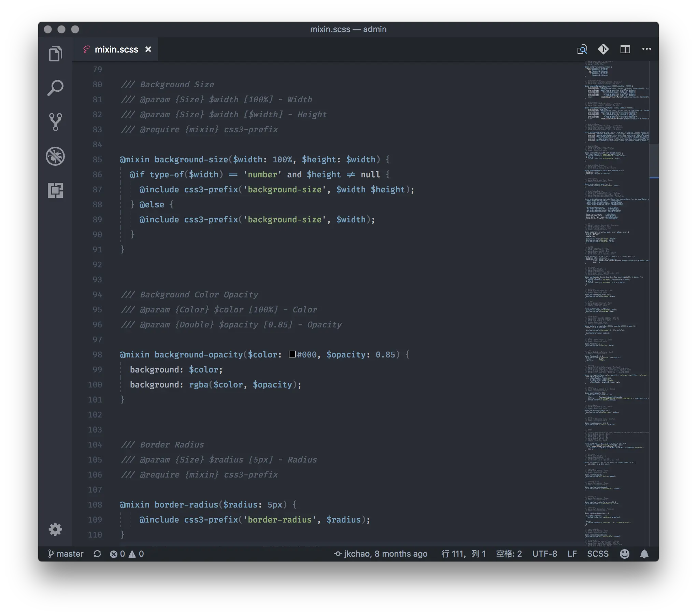Open the Debug view
The image size is (697, 616).
click(x=56, y=157)
